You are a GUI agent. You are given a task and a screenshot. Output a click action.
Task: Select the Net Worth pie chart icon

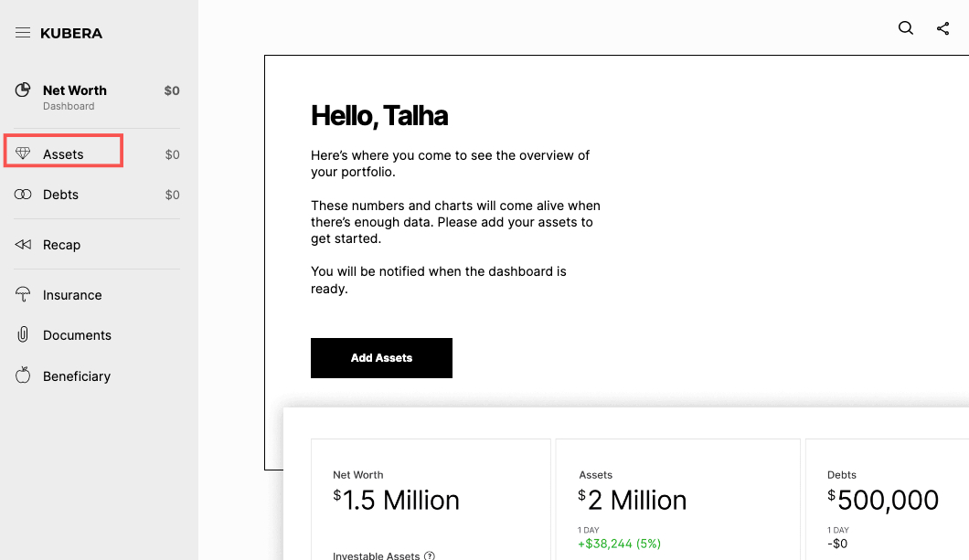point(22,90)
